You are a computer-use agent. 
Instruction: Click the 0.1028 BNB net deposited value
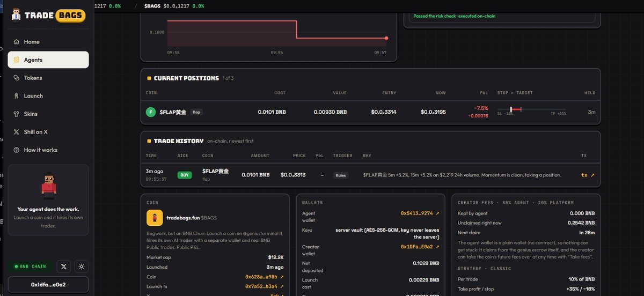point(426,263)
